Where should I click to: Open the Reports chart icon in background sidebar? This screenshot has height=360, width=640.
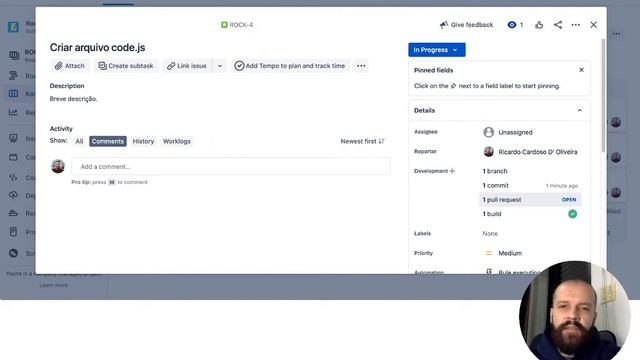[x=13, y=112]
